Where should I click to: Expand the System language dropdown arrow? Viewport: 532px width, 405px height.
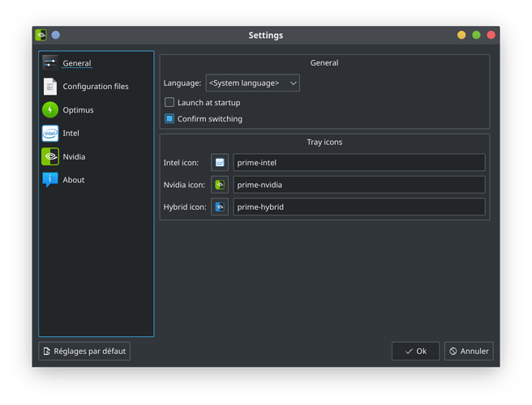coord(293,83)
